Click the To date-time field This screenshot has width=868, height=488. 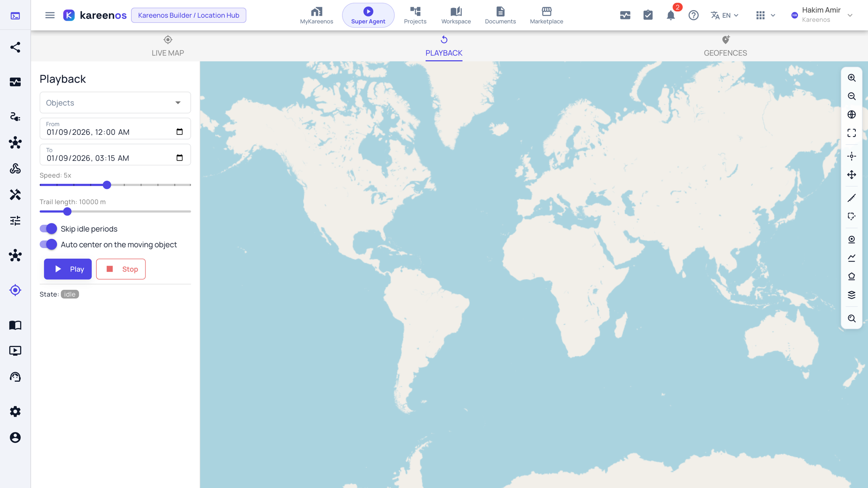click(x=115, y=155)
